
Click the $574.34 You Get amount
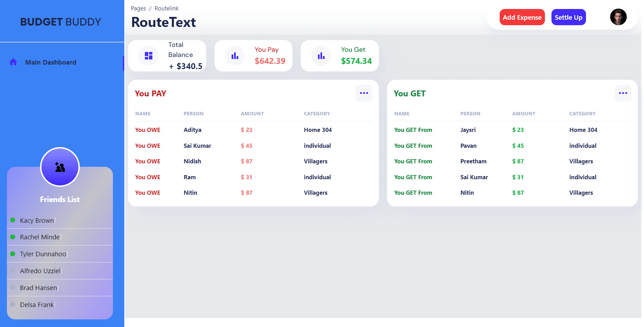[356, 61]
